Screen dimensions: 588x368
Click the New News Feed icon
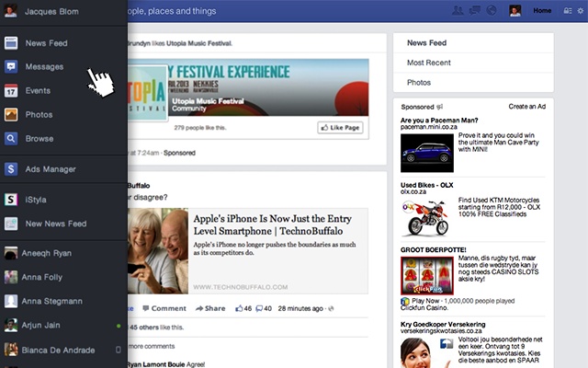click(11, 224)
